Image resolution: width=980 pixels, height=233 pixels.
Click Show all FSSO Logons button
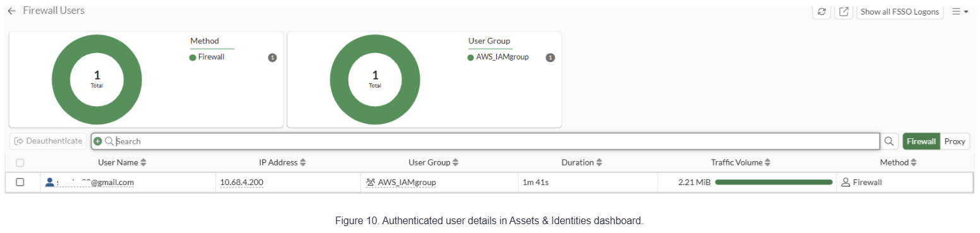pos(900,11)
